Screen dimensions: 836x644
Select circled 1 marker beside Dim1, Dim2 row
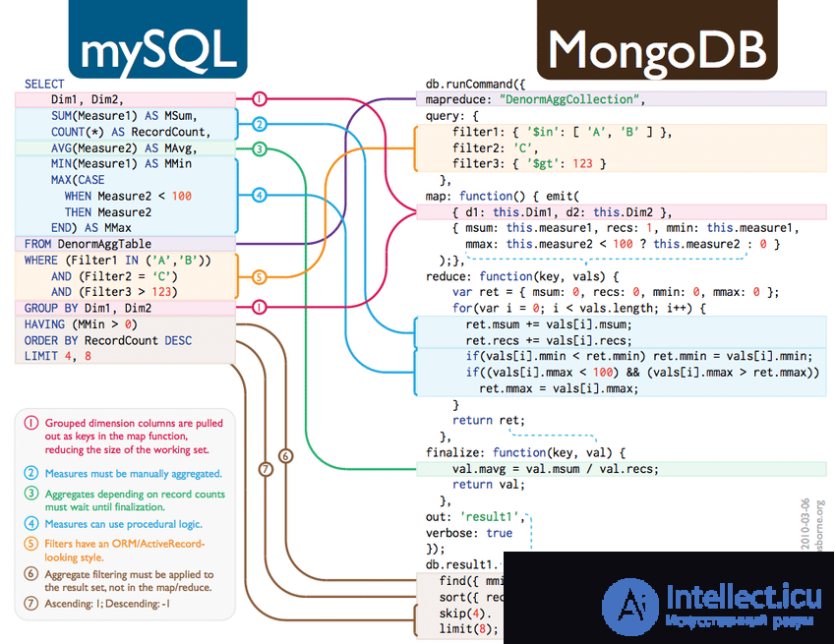(259, 99)
